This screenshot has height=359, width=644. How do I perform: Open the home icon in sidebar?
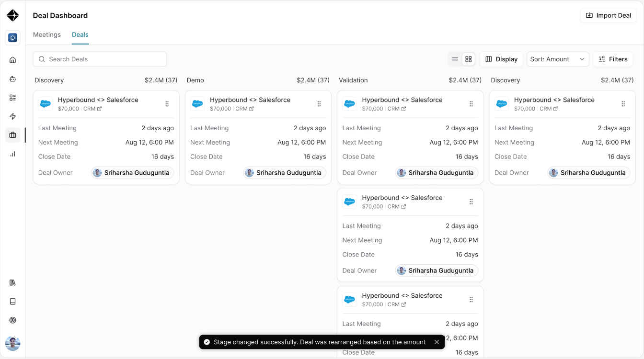click(x=13, y=60)
